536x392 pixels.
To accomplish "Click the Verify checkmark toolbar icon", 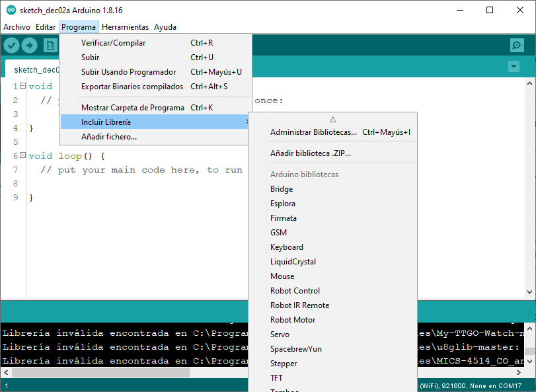I will tap(11, 45).
